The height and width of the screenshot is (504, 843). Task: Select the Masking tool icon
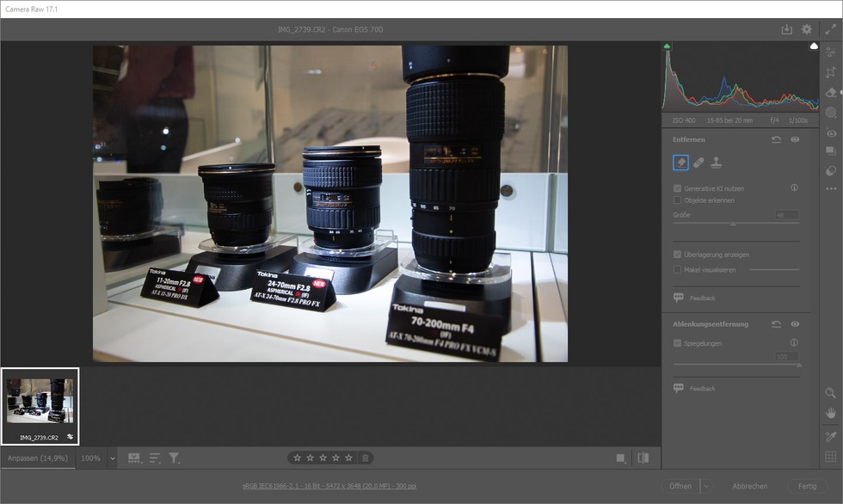pos(831,113)
